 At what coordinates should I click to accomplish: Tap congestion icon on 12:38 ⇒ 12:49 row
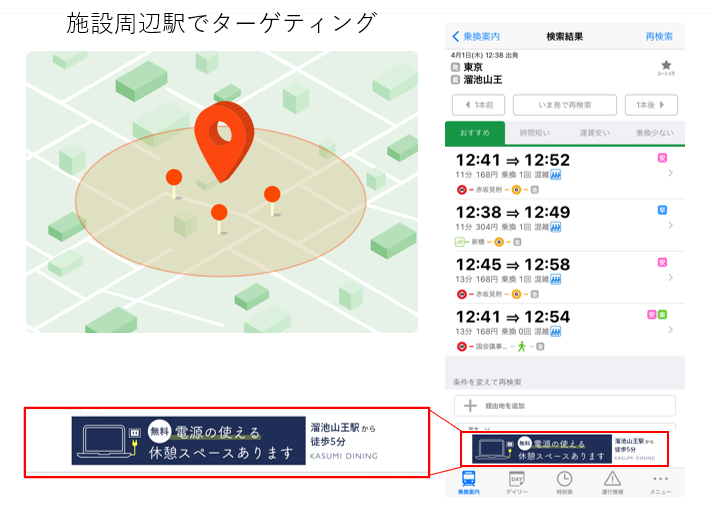[x=556, y=227]
